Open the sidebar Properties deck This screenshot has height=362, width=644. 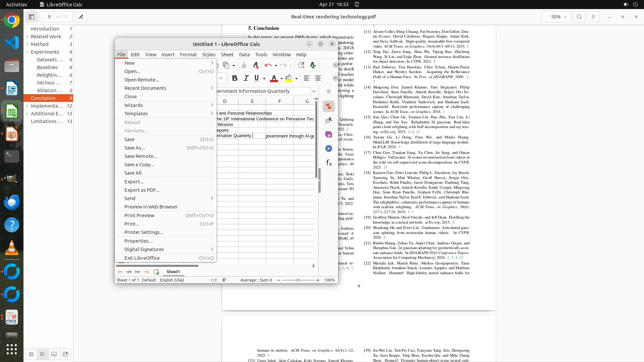328,107
